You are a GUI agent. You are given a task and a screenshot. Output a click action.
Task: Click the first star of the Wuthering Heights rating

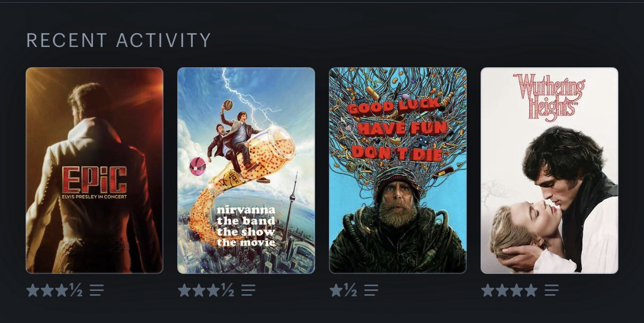(488, 290)
